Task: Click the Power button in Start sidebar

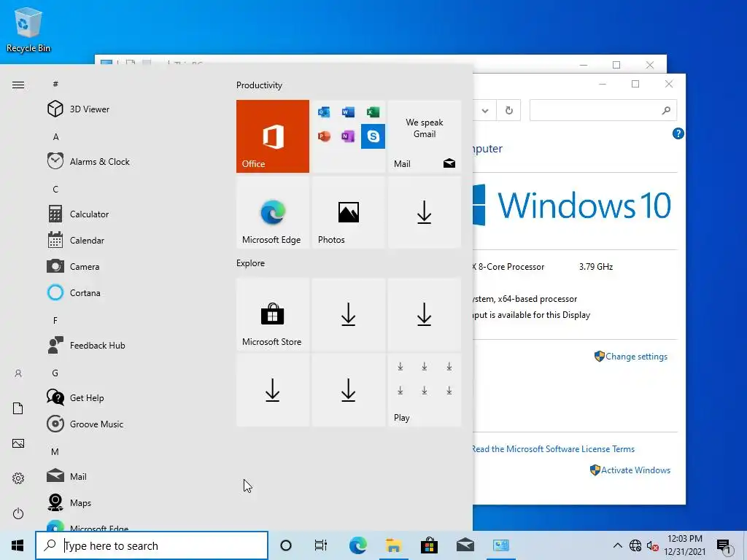Action: tap(18, 513)
